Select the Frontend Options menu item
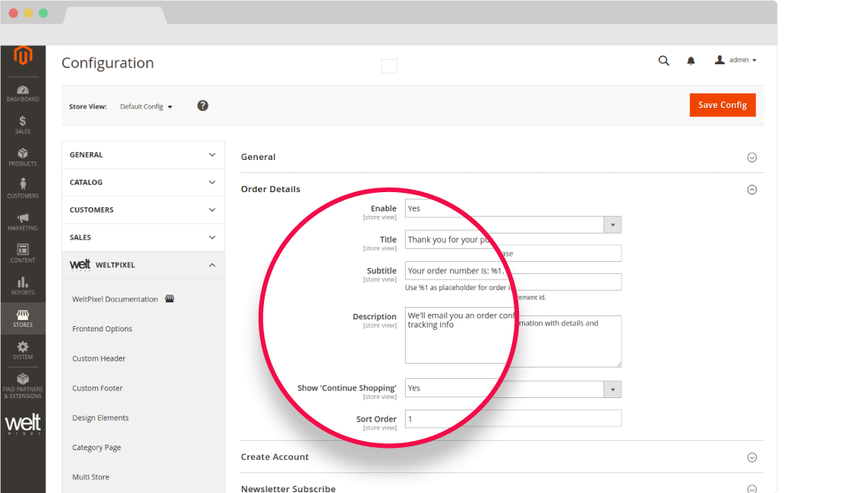Viewport: 868px width, 493px height. pyautogui.click(x=102, y=329)
